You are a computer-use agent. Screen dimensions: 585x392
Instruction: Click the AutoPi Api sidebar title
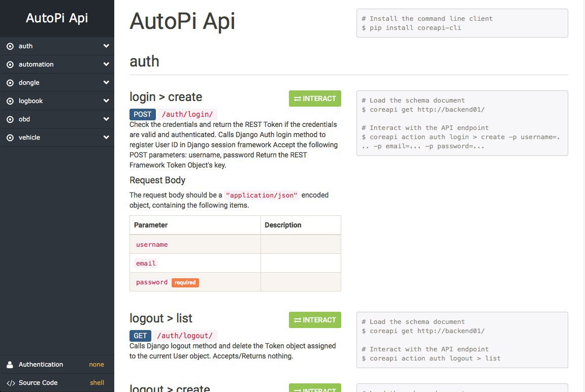57,18
